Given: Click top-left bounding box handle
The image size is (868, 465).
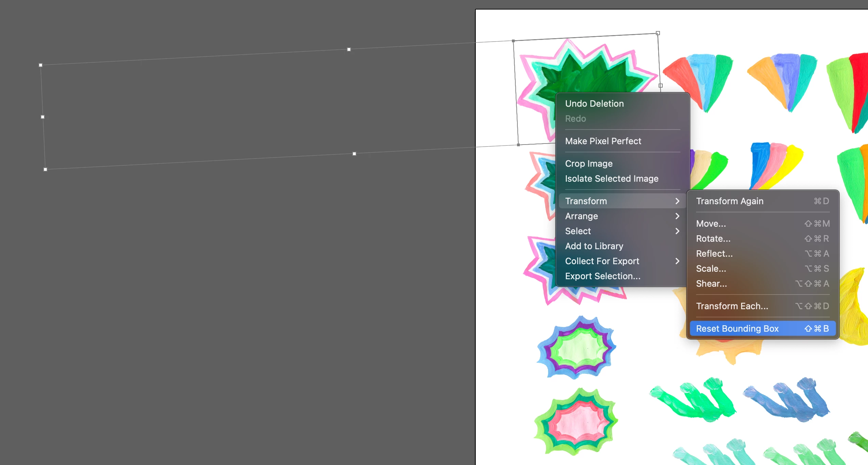Looking at the screenshot, I should [41, 65].
